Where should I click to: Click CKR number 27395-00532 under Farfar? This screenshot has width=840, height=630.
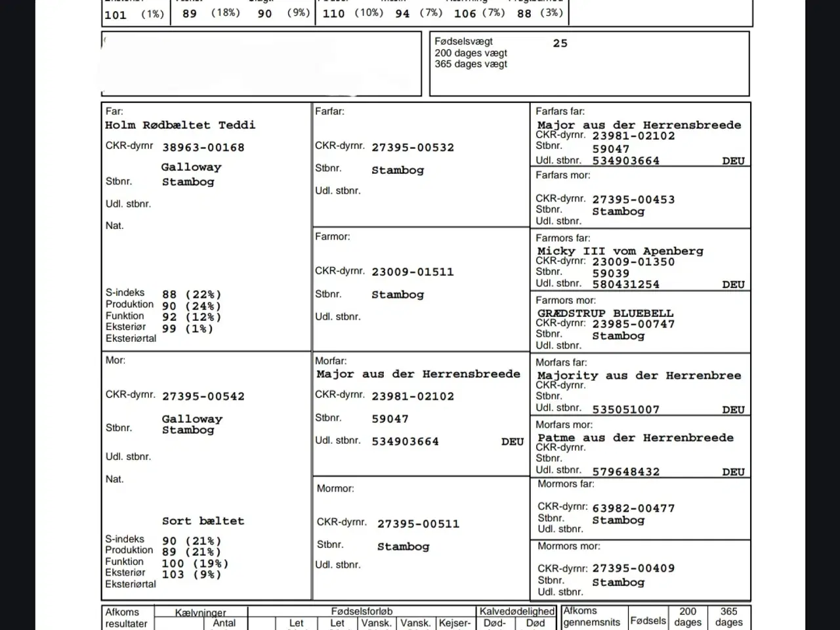[x=413, y=148]
